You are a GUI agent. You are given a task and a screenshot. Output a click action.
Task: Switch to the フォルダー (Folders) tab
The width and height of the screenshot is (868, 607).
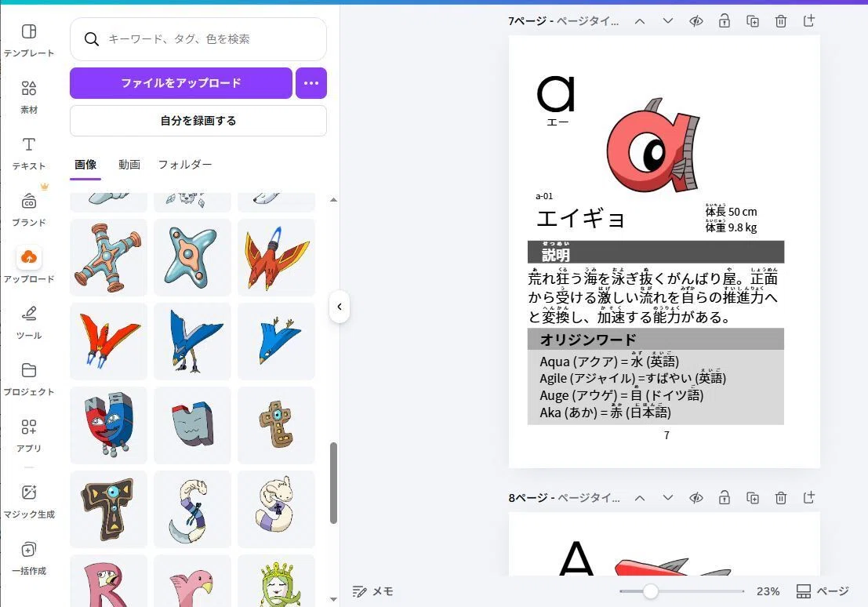pyautogui.click(x=185, y=165)
